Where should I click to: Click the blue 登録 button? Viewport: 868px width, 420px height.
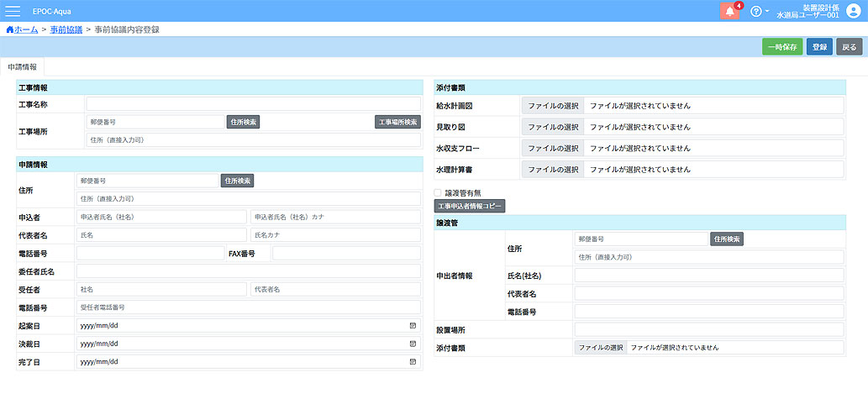tap(819, 47)
